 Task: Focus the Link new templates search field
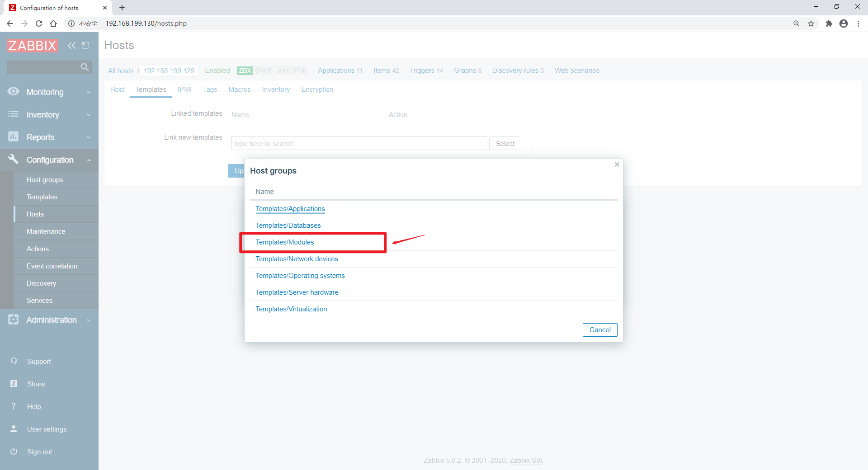click(359, 143)
